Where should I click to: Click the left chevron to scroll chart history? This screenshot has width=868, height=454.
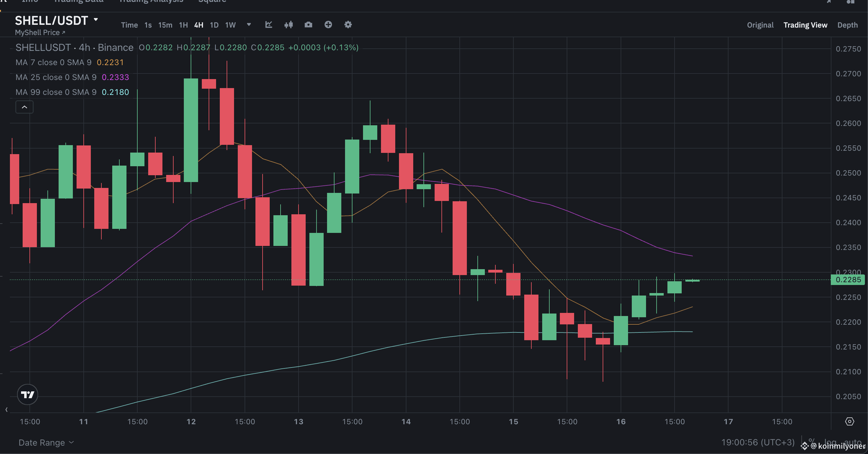(7, 410)
